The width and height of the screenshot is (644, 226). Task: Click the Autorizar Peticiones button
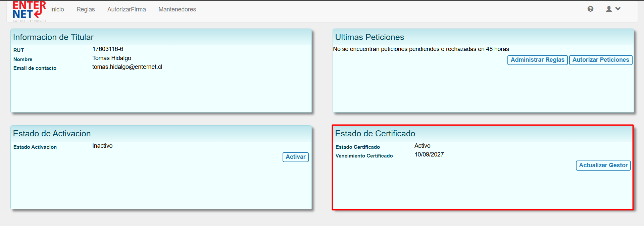[600, 60]
